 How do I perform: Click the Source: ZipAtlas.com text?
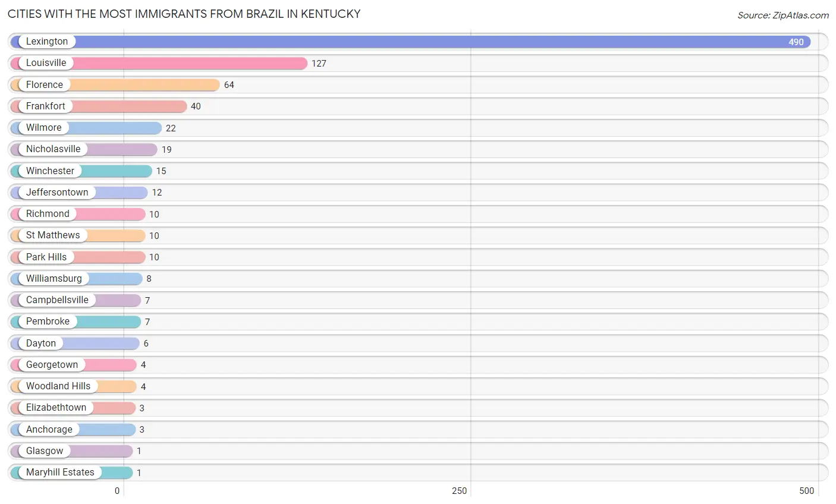pyautogui.click(x=783, y=15)
